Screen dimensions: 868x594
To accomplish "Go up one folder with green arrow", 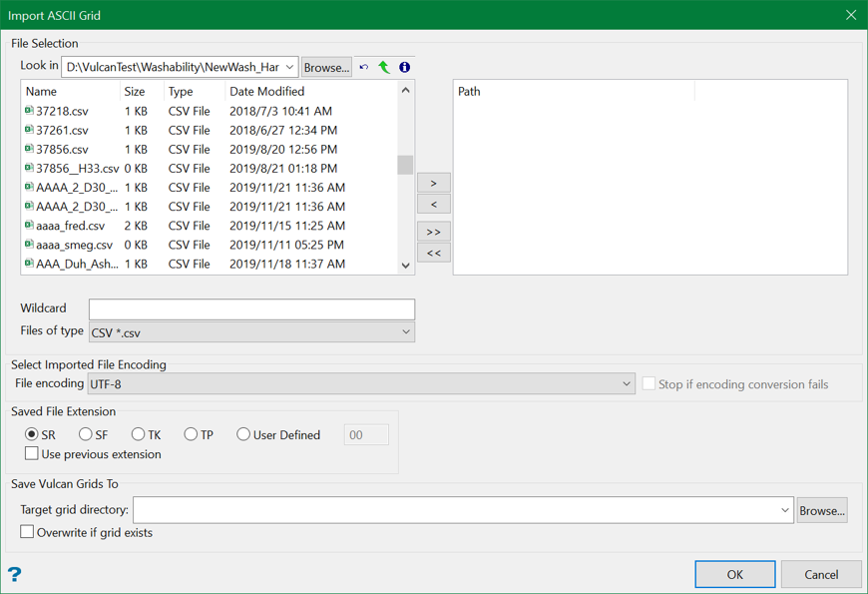I will 384,68.
